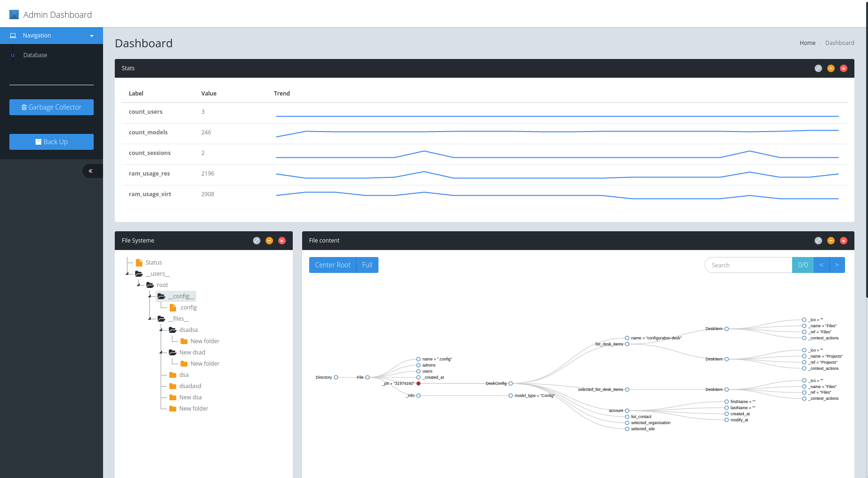The width and height of the screenshot is (868, 478).
Task: Click the __config__ folder icon
Action: (x=161, y=296)
